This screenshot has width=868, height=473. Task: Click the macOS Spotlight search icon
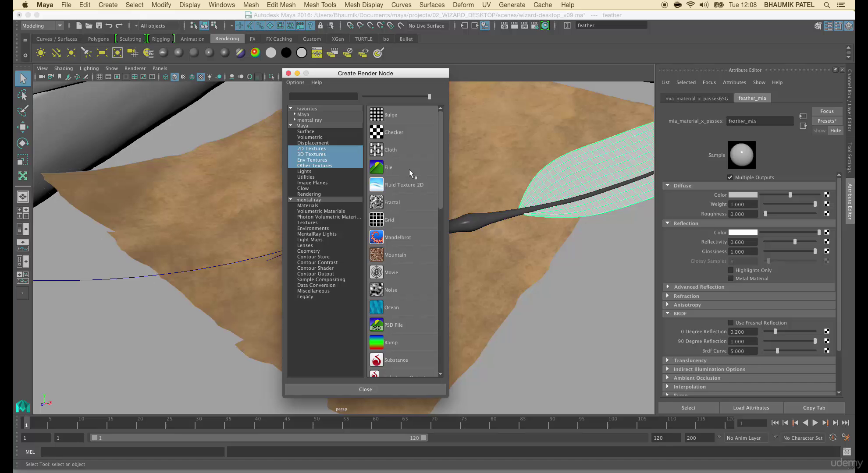tap(827, 5)
